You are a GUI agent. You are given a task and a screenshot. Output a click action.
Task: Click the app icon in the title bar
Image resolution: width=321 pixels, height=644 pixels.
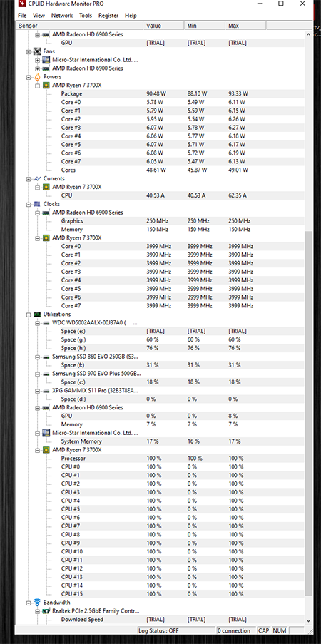[22, 4]
